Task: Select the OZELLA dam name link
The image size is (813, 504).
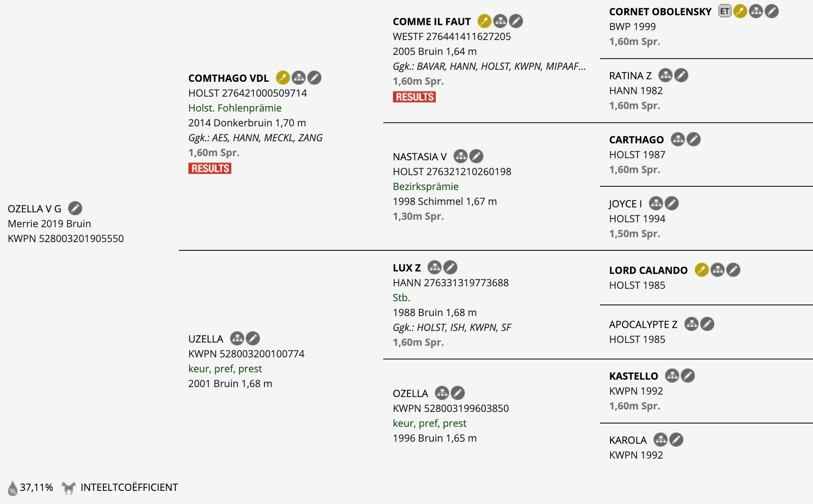Action: pos(410,393)
